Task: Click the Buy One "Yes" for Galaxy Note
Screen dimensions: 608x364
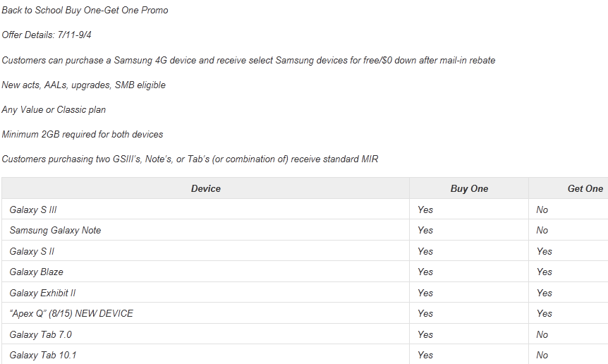Action: [425, 230]
